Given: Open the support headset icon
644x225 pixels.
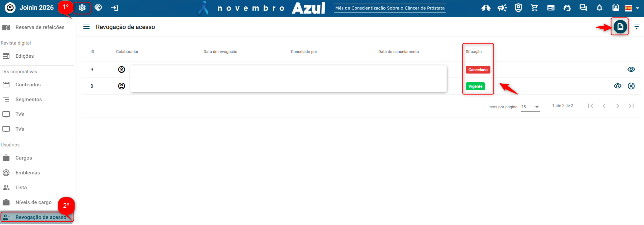Looking at the screenshot, I should point(567,8).
